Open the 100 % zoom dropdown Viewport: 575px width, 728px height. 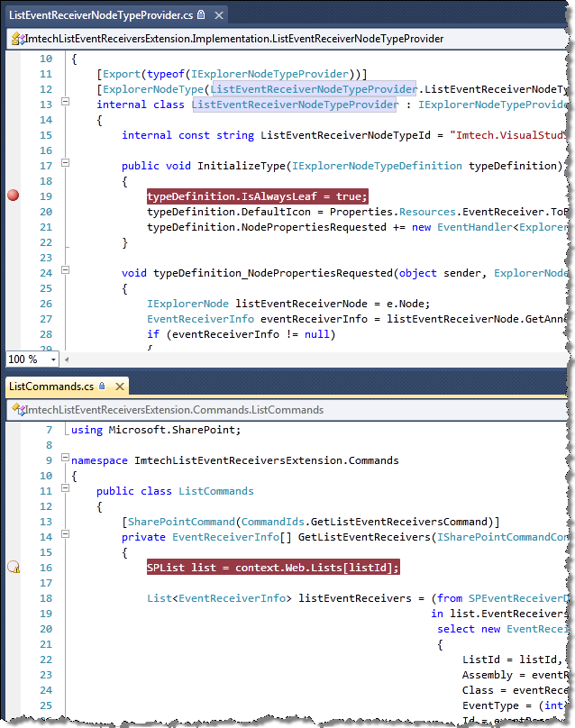tap(53, 359)
